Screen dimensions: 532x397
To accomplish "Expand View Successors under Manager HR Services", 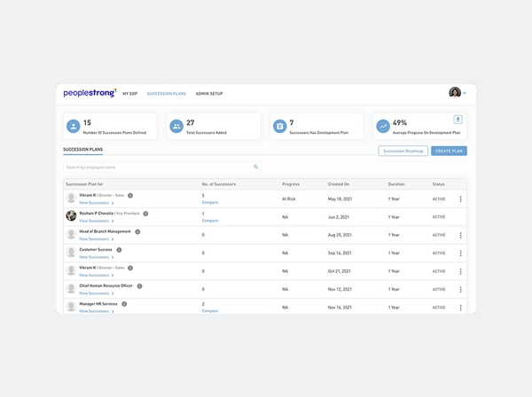I will pos(96,311).
